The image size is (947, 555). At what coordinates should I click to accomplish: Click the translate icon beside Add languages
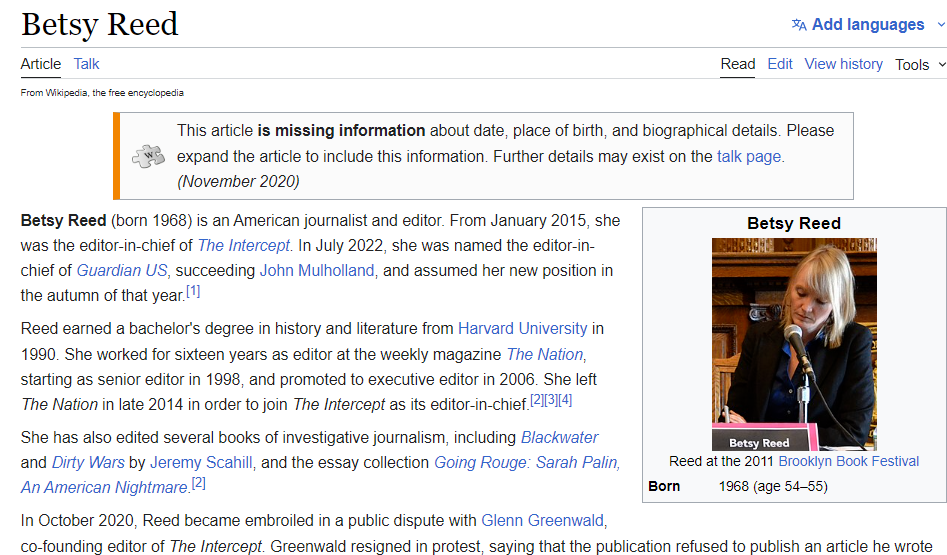coord(799,25)
